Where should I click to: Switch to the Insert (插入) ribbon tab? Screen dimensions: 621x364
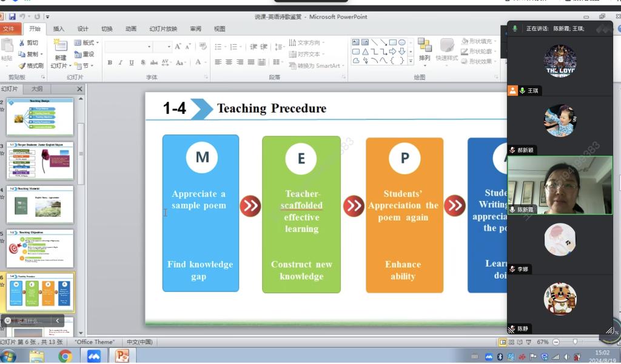[59, 28]
